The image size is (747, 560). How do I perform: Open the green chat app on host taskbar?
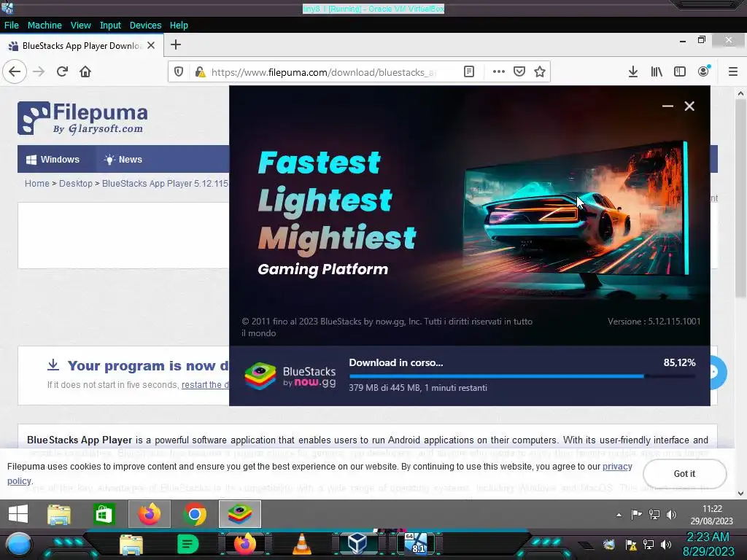tap(187, 544)
